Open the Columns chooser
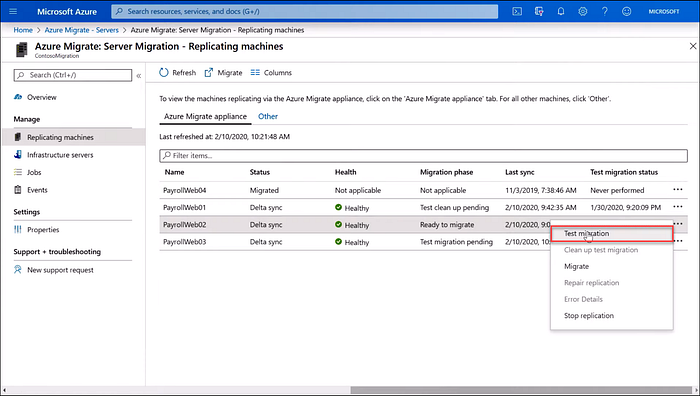This screenshot has height=396, width=700. (x=271, y=72)
